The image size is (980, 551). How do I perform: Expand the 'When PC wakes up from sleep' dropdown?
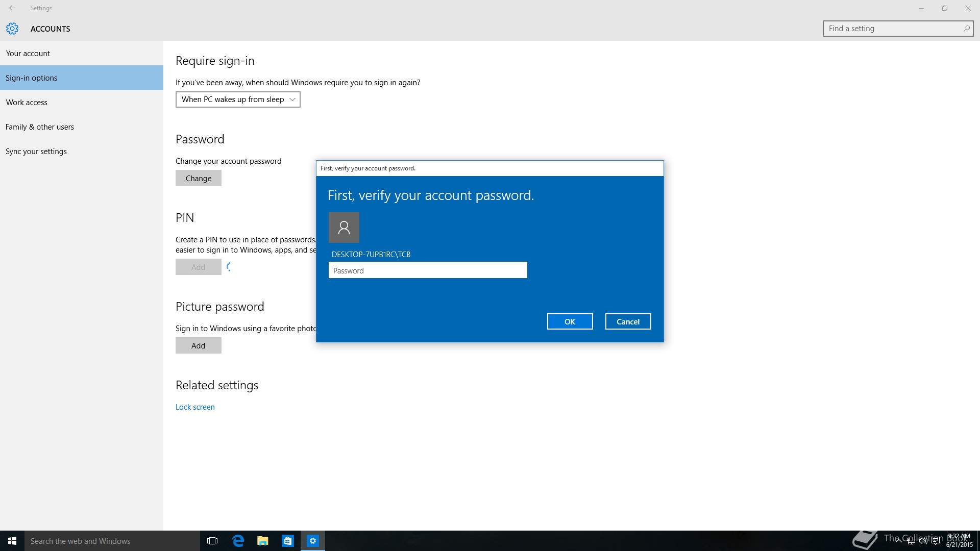238,99
